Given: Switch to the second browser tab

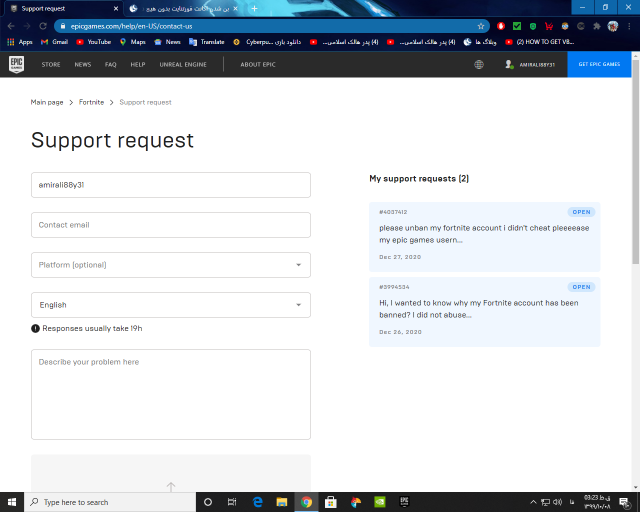Looking at the screenshot, I should pyautogui.click(x=184, y=8).
